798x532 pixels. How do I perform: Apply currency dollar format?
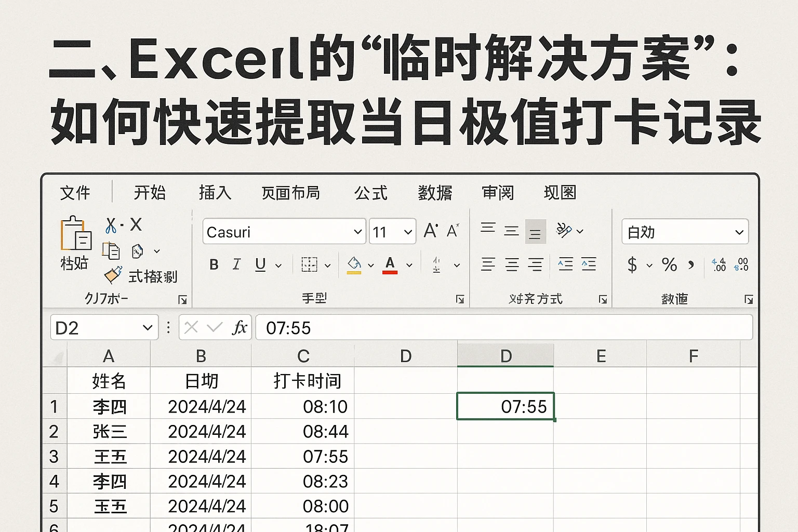[632, 265]
